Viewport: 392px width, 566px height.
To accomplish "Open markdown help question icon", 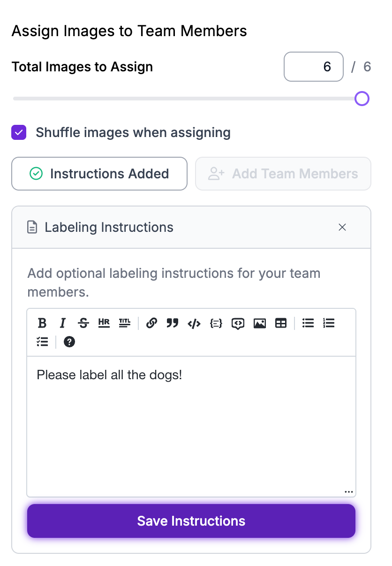I will pos(69,342).
